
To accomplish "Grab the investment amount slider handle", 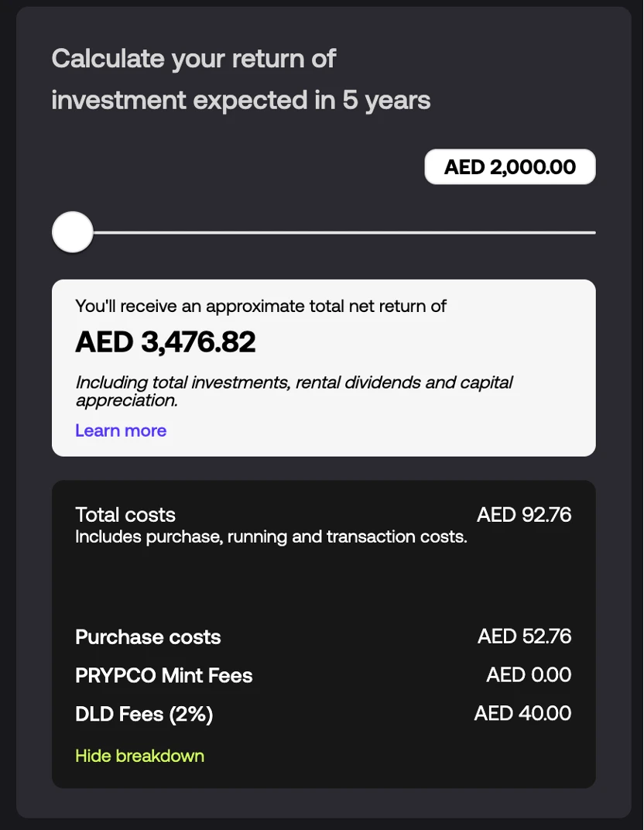I will [x=73, y=232].
